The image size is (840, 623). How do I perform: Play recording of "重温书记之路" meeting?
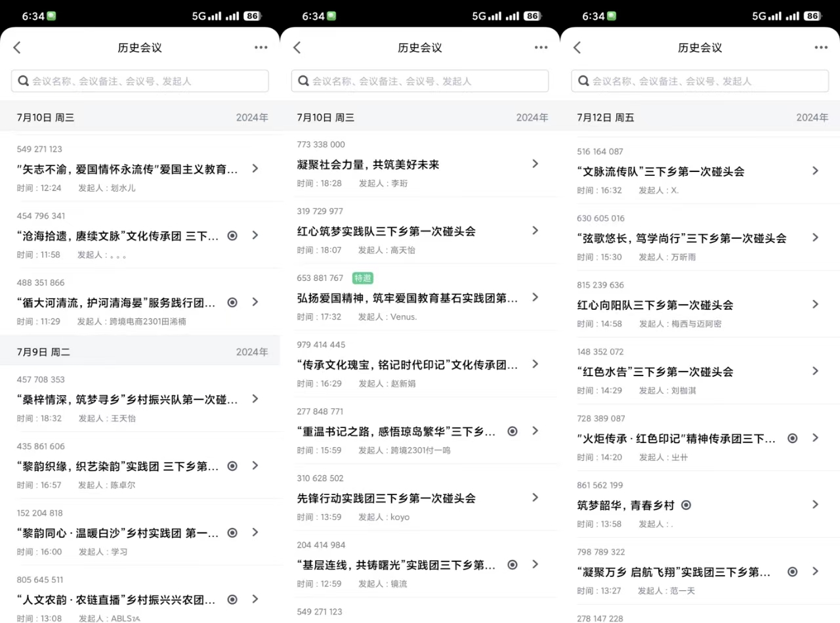click(x=513, y=431)
